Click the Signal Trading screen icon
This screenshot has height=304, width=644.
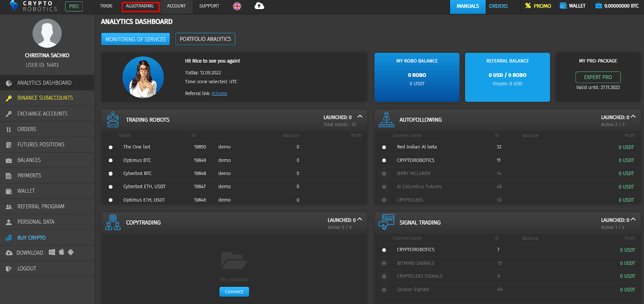[x=386, y=222]
